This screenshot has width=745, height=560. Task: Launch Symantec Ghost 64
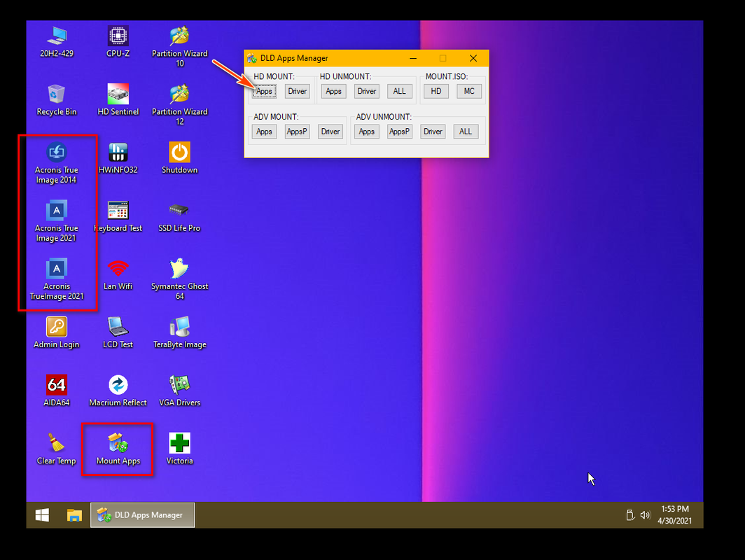tap(179, 279)
